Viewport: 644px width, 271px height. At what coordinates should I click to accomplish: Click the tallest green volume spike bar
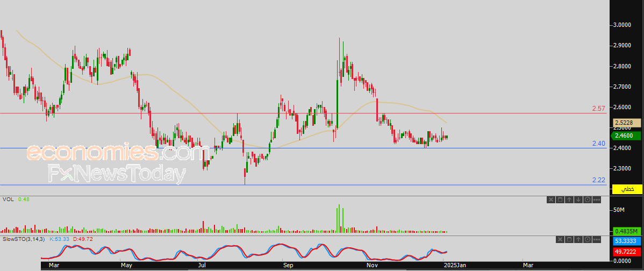pyautogui.click(x=339, y=218)
